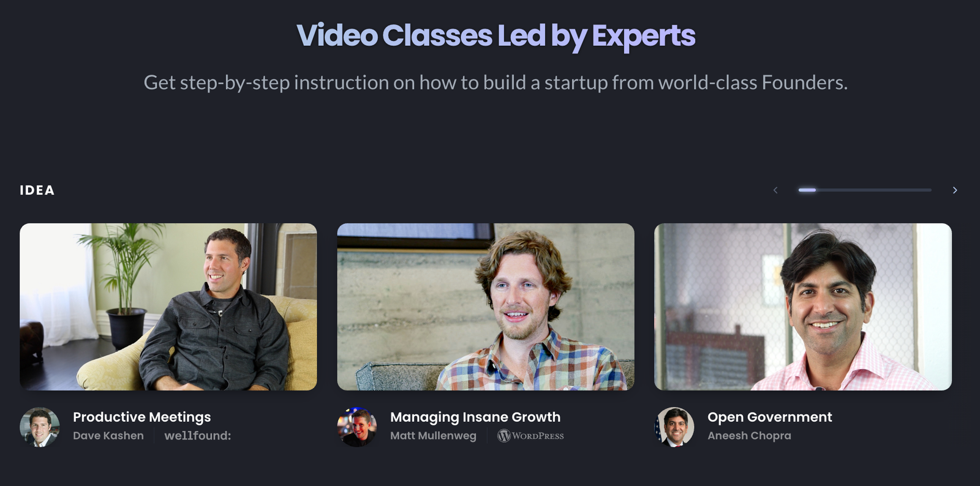Click Aneesh Chopra's round avatar
The width and height of the screenshot is (980, 486).
point(674,427)
